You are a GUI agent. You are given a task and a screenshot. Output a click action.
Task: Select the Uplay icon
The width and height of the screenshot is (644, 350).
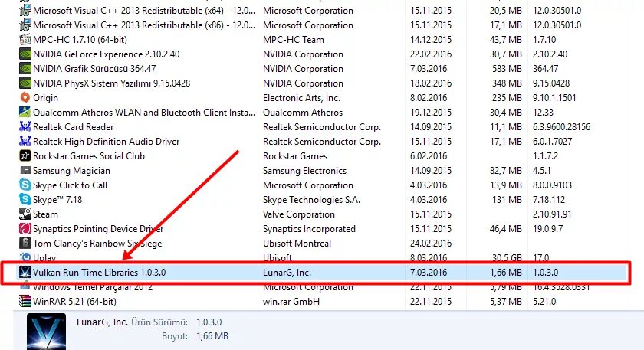coord(25,257)
